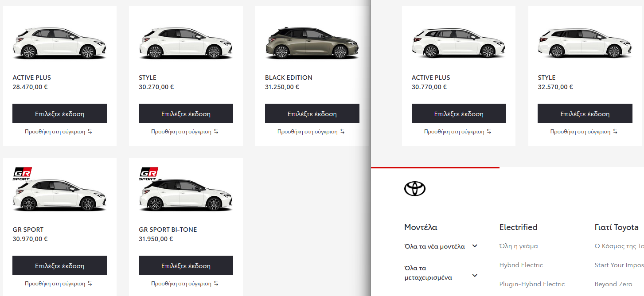The width and height of the screenshot is (644, 296).
Task: Add wagon Style 32.570,00 € to comparison
Action: tap(581, 132)
